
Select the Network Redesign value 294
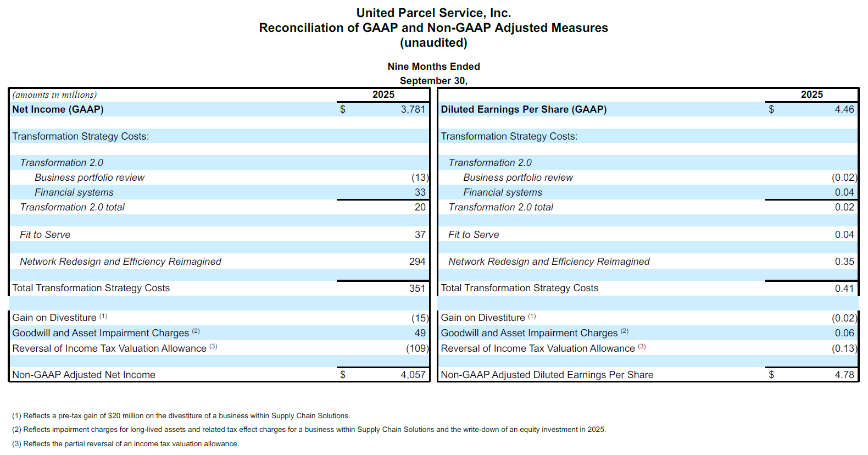[417, 262]
